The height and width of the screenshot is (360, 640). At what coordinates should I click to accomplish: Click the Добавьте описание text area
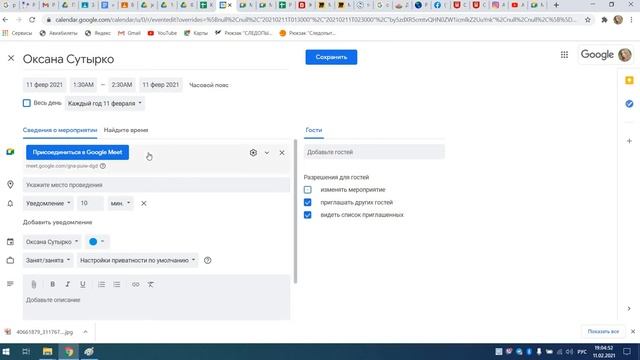point(156,306)
